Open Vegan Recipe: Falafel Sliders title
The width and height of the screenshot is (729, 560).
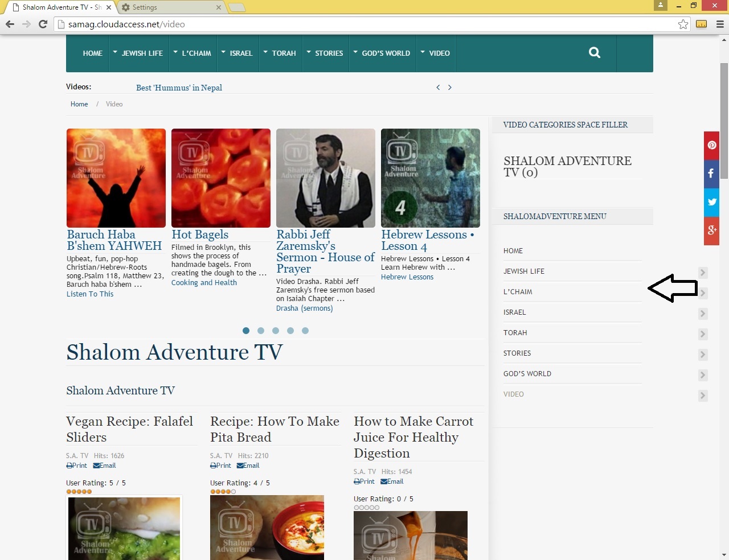click(129, 429)
